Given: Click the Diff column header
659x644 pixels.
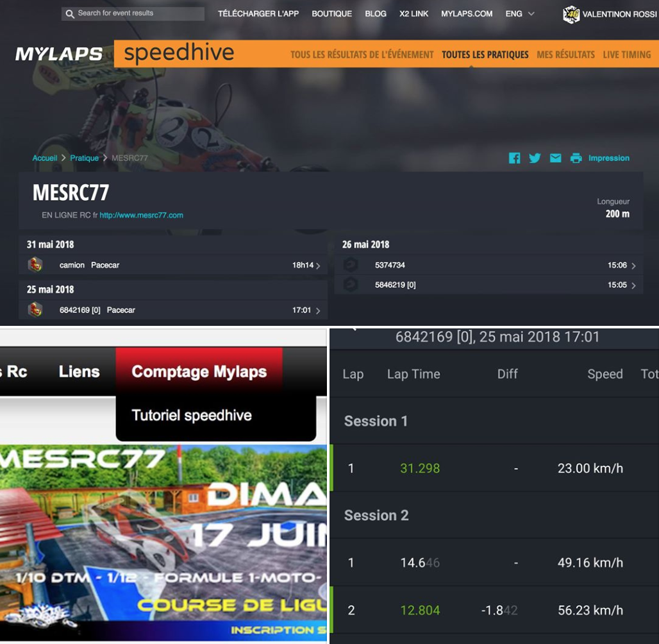Looking at the screenshot, I should 507,374.
